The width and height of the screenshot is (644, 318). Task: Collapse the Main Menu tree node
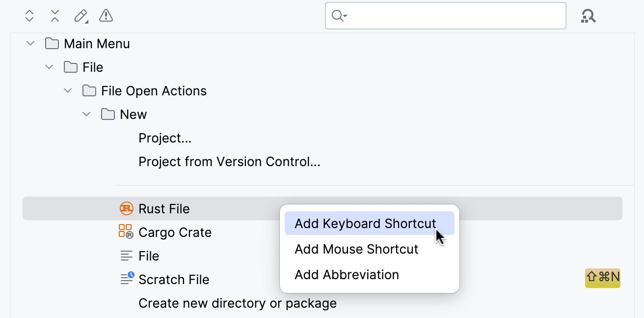pos(30,43)
